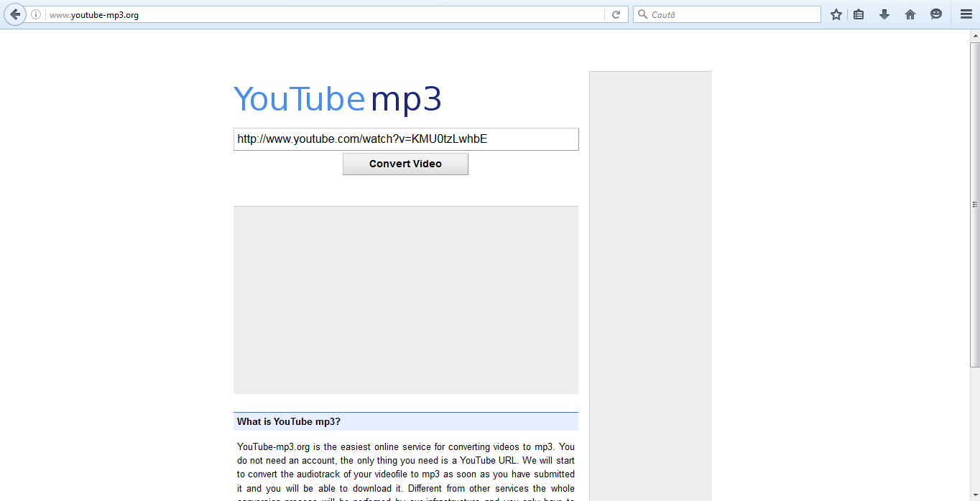Viewport: 980px width, 501px height.
Task: Click the Convert Video button
Action: 405,164
